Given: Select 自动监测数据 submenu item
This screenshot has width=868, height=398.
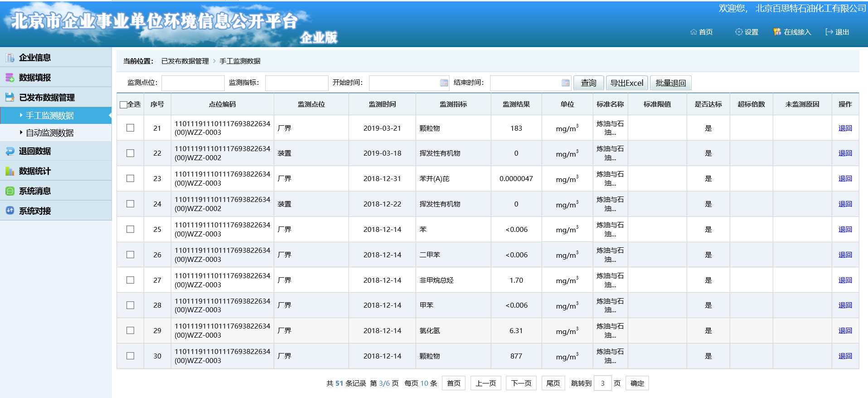Looking at the screenshot, I should [x=56, y=133].
